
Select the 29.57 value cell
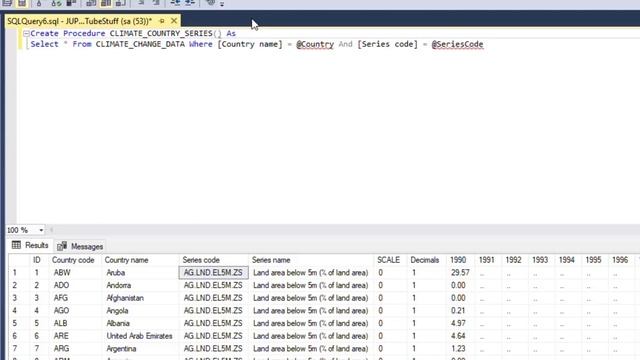click(460, 273)
